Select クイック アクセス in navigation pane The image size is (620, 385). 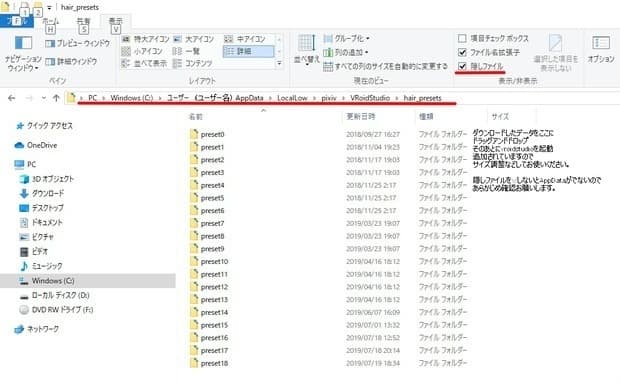click(x=45, y=126)
